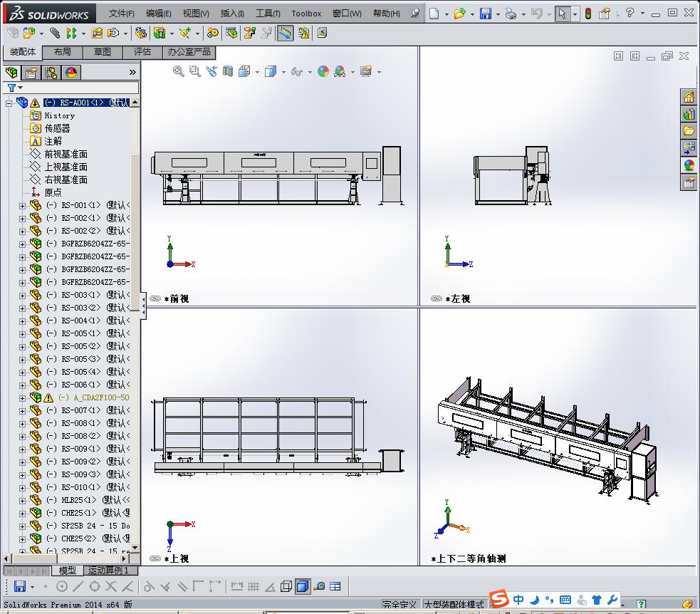Open the dropdown arrow beside Print icon
Screen dimensions: 700x614
(523, 14)
